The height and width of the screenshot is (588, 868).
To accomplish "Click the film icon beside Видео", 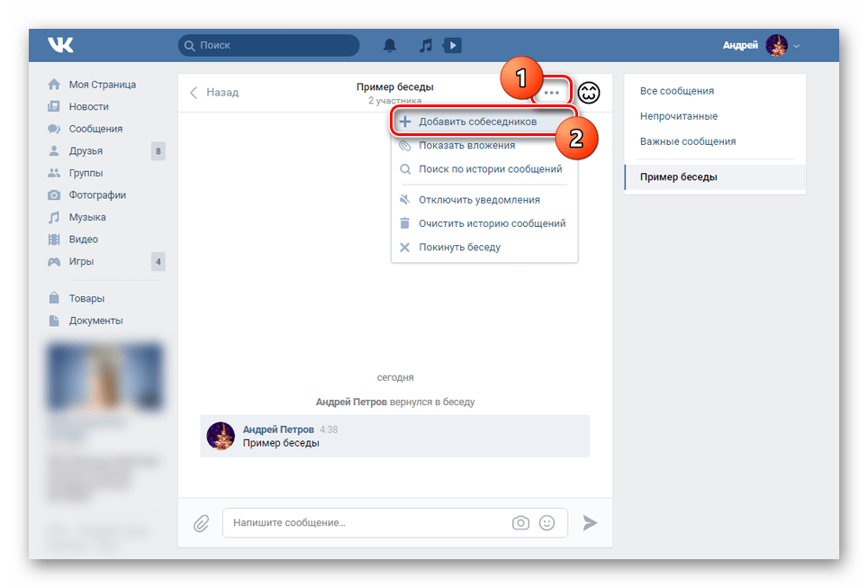I will (54, 240).
